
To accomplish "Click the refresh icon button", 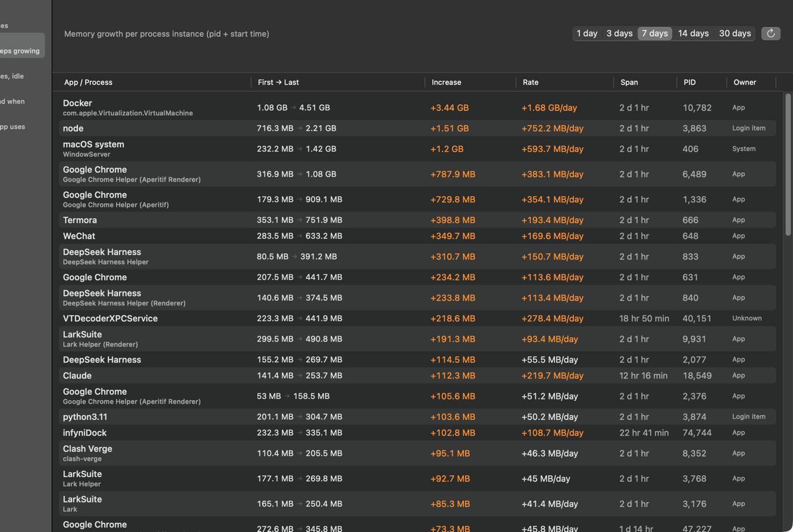I will pos(770,33).
